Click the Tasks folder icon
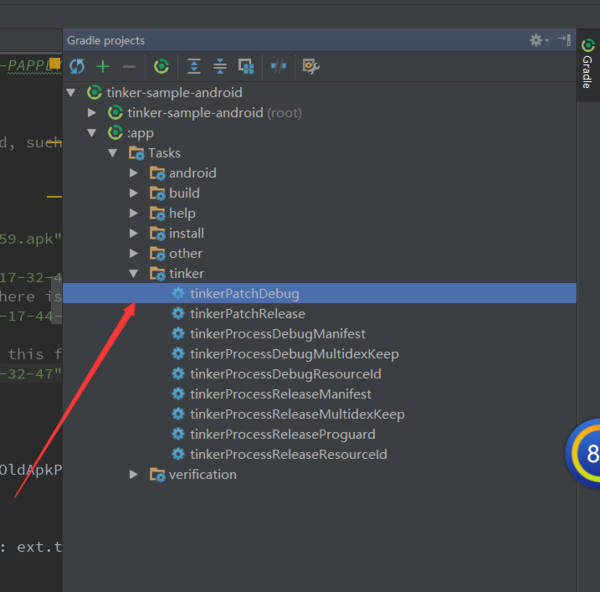The height and width of the screenshot is (592, 600). (137, 153)
